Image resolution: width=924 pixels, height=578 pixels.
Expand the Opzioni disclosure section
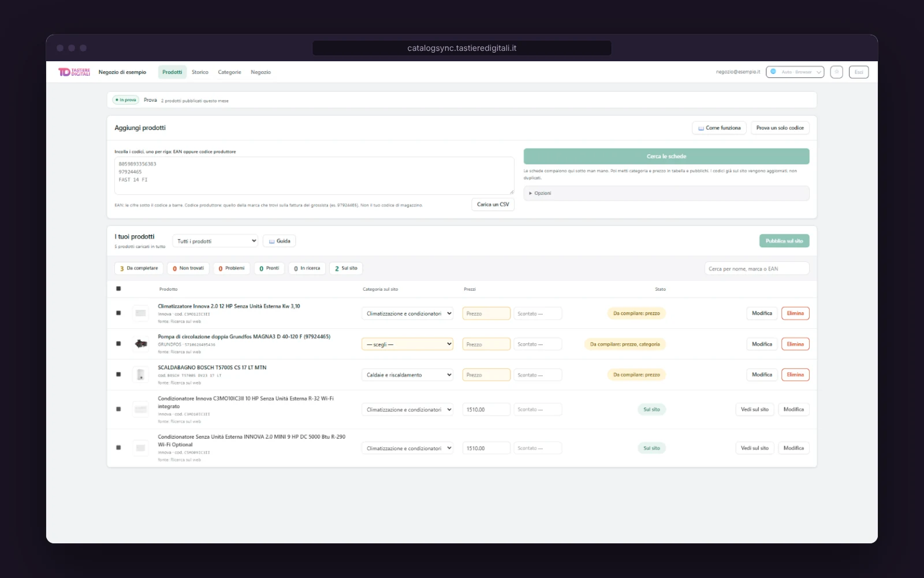click(666, 193)
